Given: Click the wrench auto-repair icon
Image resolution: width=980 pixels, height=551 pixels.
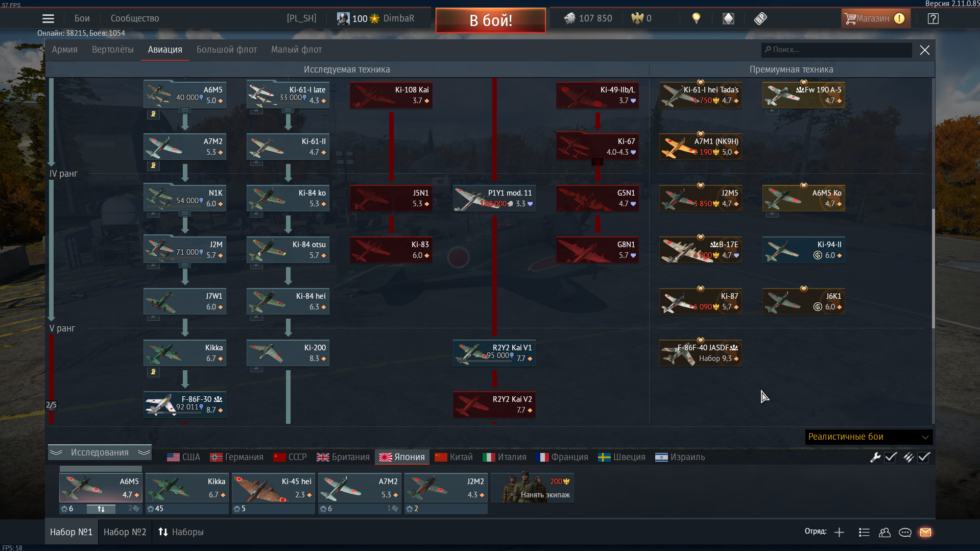Looking at the screenshot, I should click(875, 458).
